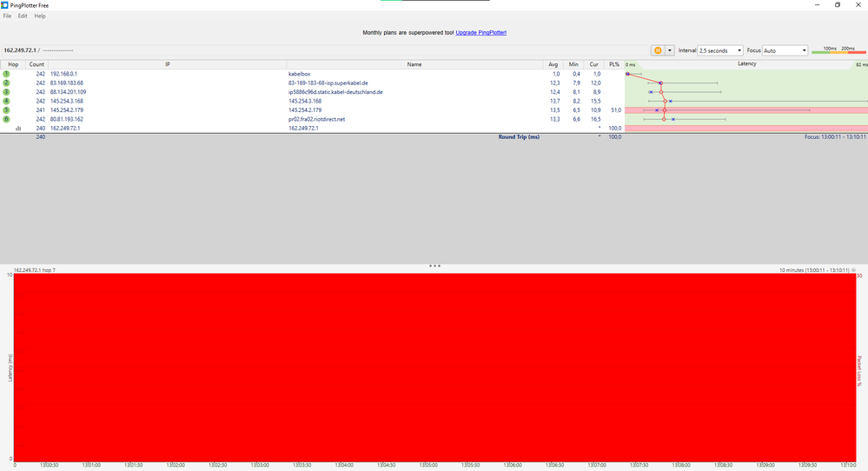Click the 13:05:00 timeline tick label

[x=427, y=466]
